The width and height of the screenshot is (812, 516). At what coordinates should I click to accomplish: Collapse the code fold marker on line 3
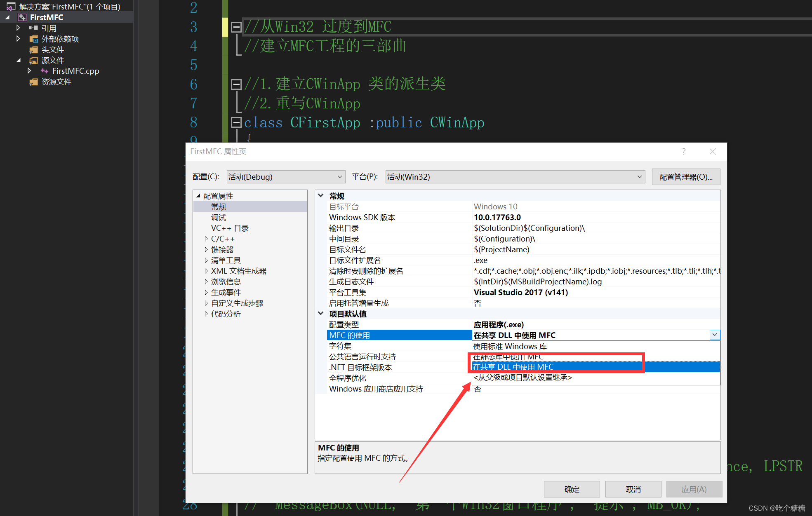236,27
